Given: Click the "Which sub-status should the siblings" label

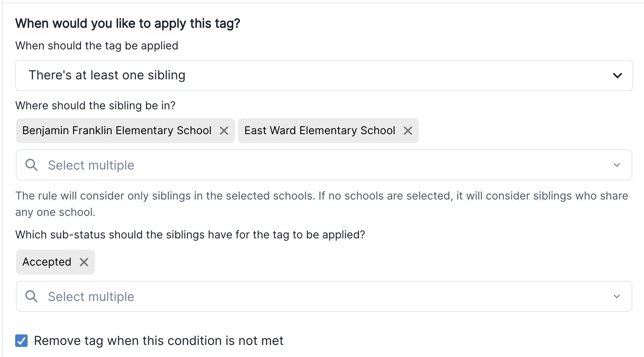Looking at the screenshot, I should click(190, 235).
